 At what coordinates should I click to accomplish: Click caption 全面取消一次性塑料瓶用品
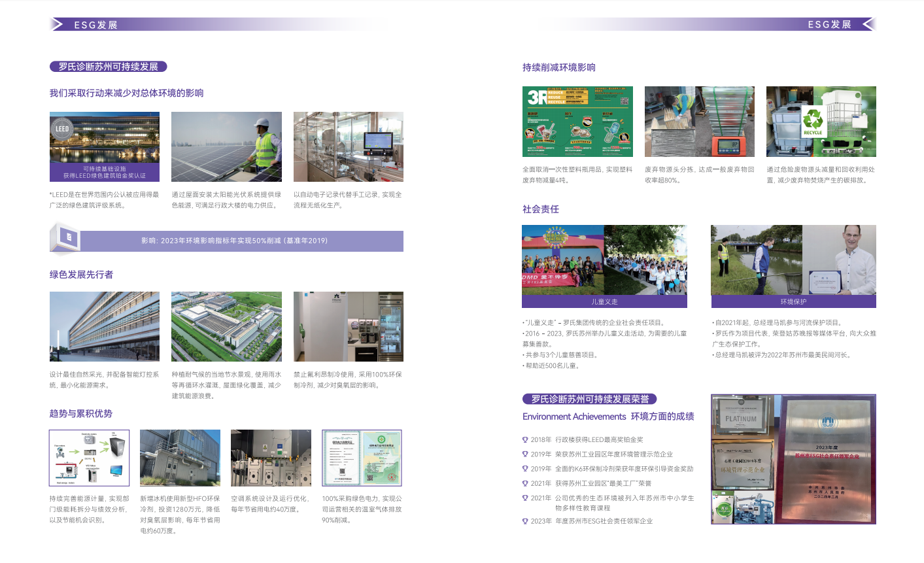coord(577,175)
